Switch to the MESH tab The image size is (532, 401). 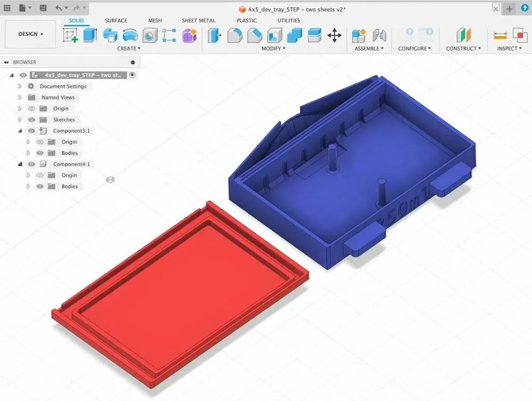155,20
